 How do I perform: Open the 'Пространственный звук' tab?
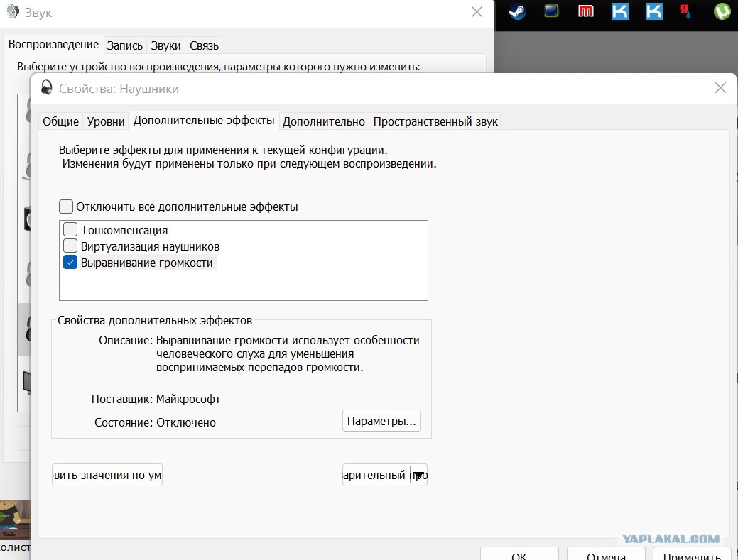(x=435, y=121)
